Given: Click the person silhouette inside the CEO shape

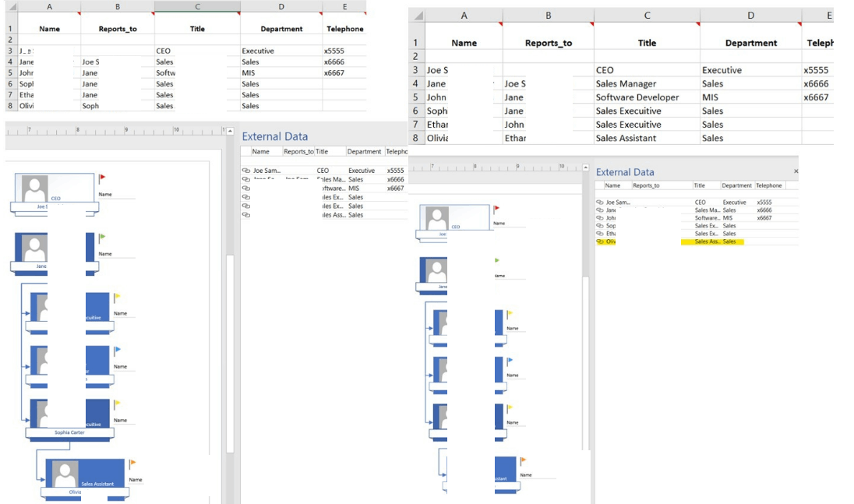Looking at the screenshot, I should pos(34,187).
